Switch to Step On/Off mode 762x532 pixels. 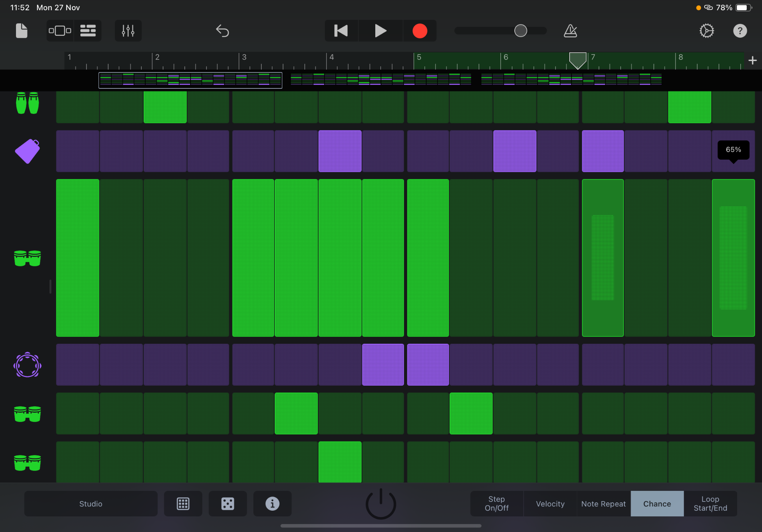coord(496,504)
